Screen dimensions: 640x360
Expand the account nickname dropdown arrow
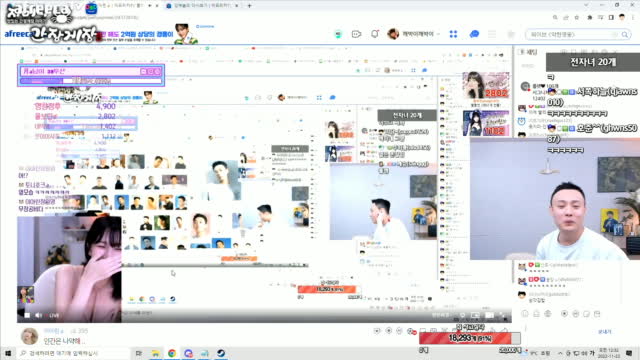[438, 34]
